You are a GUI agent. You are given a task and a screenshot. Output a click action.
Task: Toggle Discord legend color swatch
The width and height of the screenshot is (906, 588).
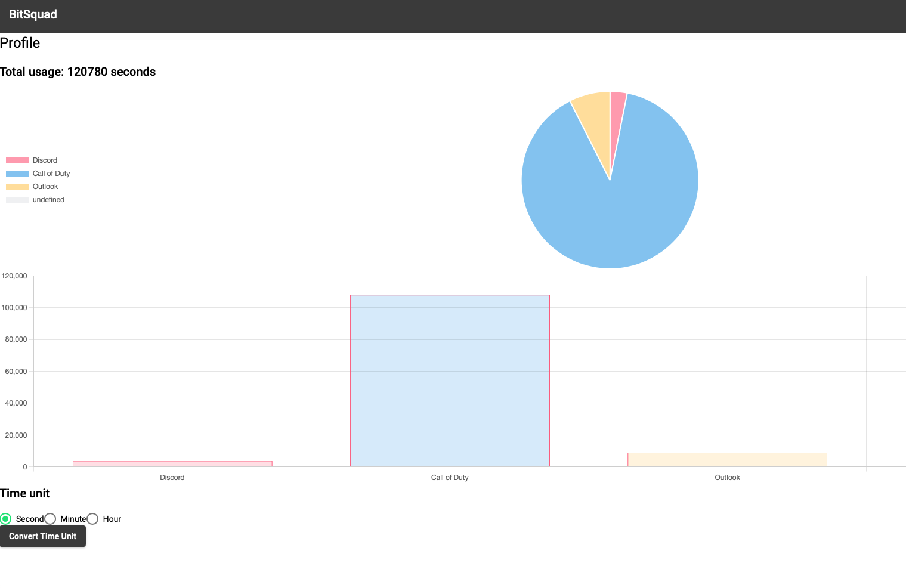click(17, 160)
